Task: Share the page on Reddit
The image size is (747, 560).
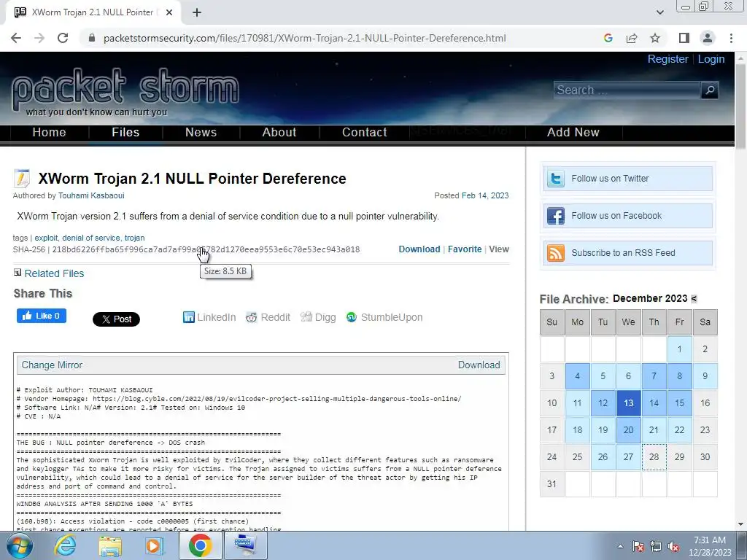Action: 268,317
